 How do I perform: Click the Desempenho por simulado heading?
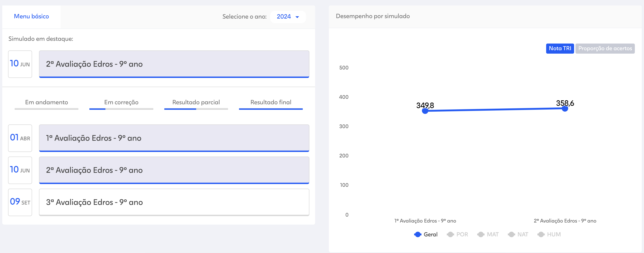(x=373, y=16)
